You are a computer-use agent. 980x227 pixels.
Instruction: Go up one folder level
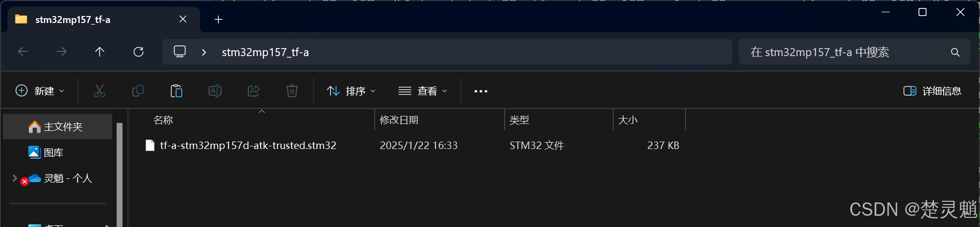point(99,52)
